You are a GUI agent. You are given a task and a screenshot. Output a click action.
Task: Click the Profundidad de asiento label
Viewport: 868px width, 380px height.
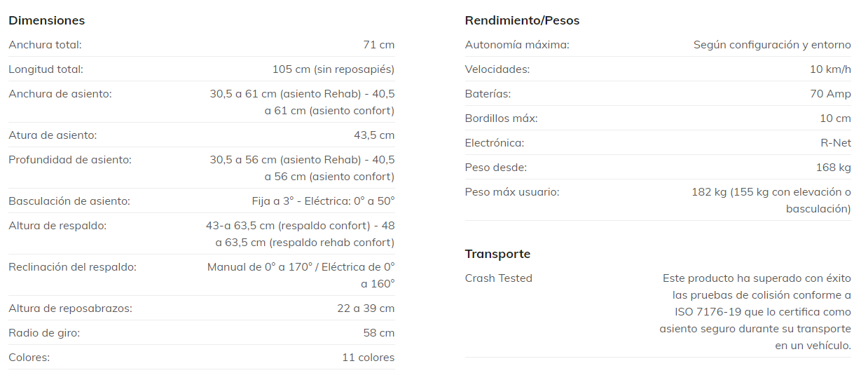click(x=70, y=160)
